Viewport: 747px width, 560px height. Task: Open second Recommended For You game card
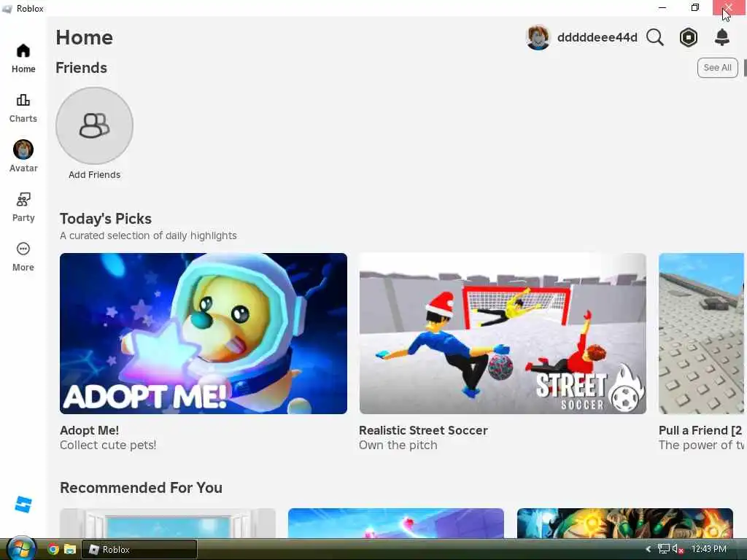pos(396,523)
